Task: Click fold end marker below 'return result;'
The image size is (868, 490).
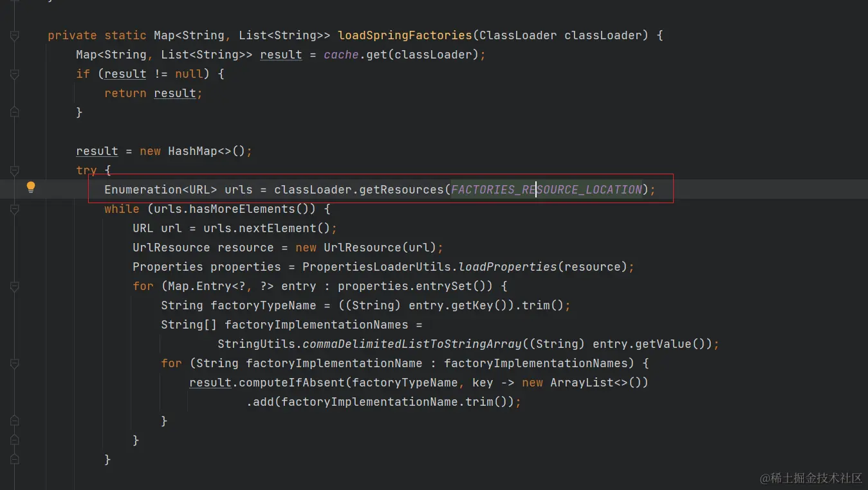Action: 15,112
